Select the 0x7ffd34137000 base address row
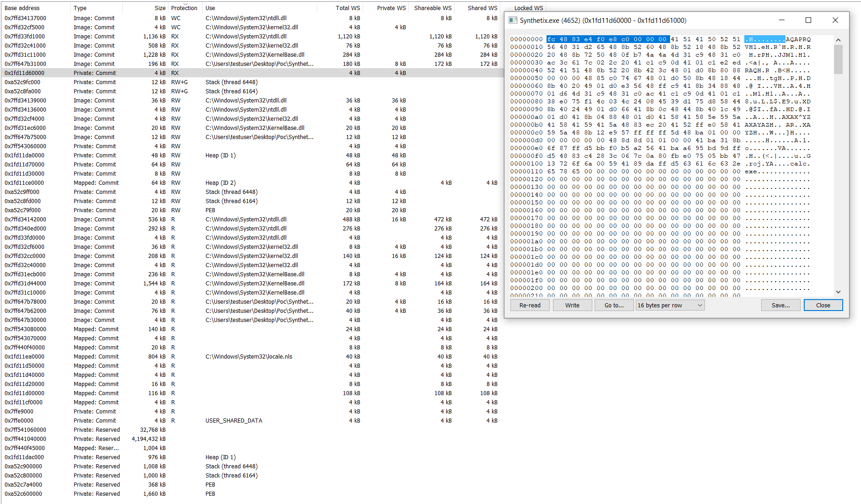Image resolution: width=861 pixels, height=504 pixels. click(x=252, y=18)
